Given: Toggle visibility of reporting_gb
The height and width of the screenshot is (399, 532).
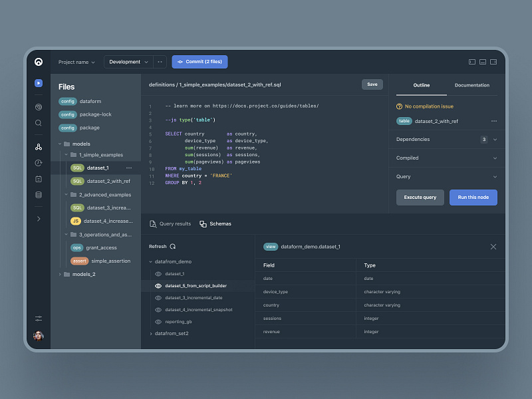Looking at the screenshot, I should click(157, 321).
